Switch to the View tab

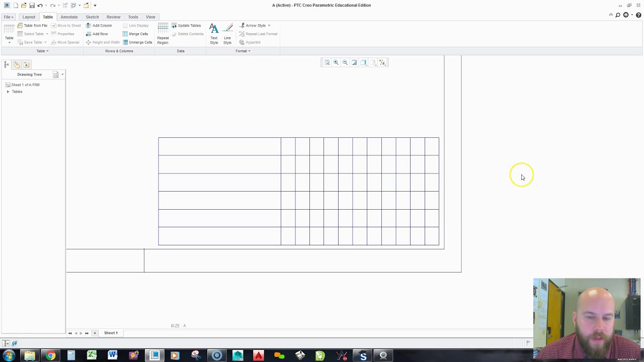[x=150, y=17]
